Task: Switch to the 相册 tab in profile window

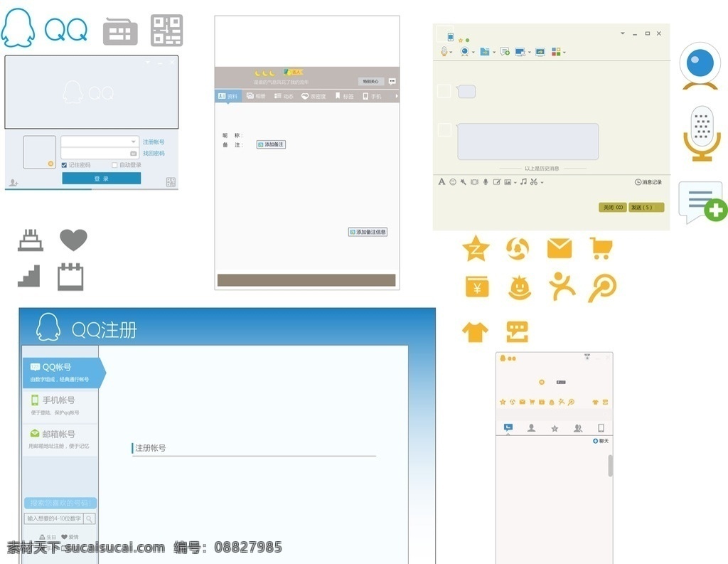Action: 256,96
